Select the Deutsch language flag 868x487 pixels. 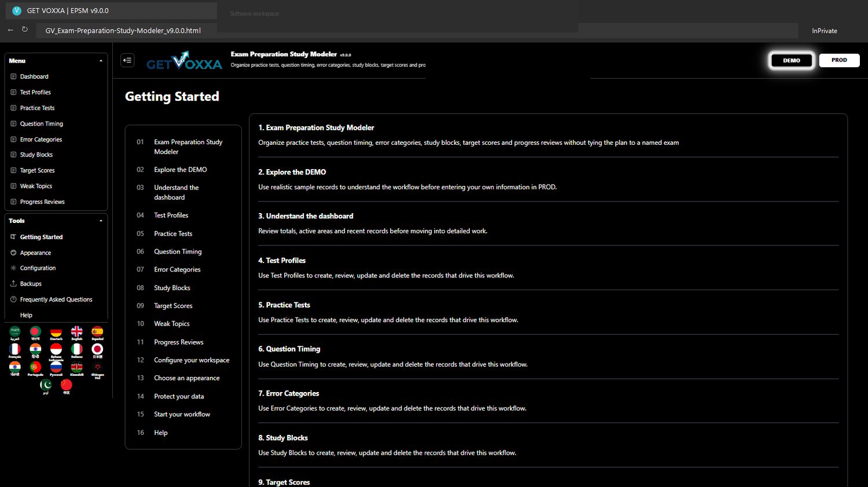(x=56, y=333)
